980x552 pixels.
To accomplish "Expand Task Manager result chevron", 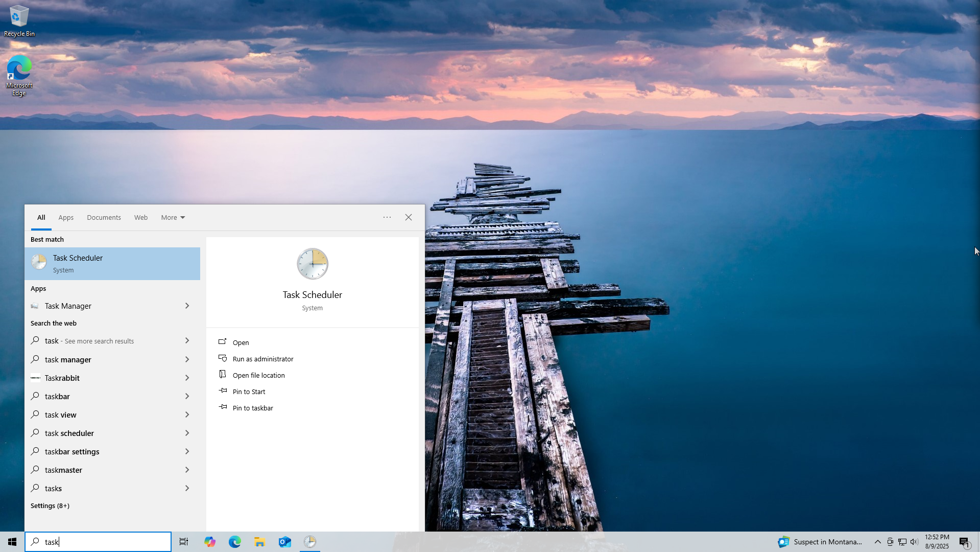I will [187, 306].
